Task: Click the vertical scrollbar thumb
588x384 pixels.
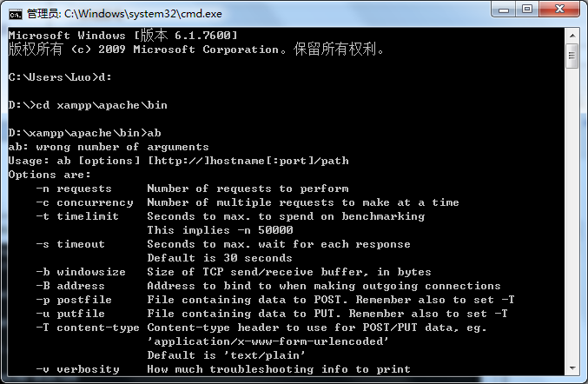Action: pyautogui.click(x=572, y=56)
